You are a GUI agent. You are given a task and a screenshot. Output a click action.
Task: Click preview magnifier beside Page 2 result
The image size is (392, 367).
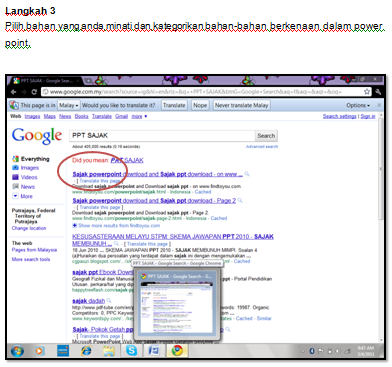[240, 200]
